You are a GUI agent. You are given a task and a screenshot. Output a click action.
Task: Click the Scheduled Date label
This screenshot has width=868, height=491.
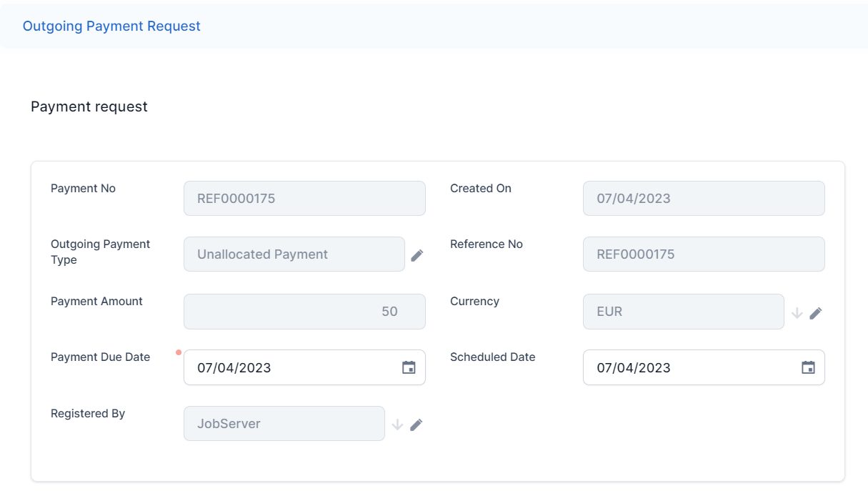pos(492,357)
